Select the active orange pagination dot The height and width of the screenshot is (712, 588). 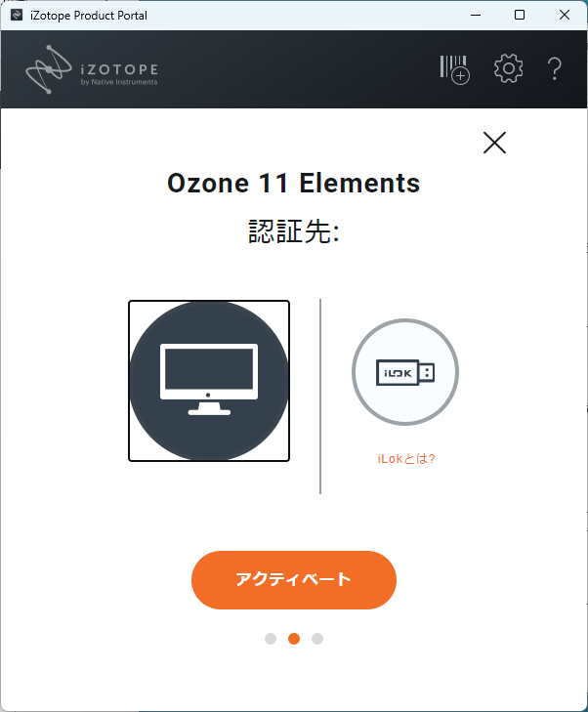click(x=294, y=639)
